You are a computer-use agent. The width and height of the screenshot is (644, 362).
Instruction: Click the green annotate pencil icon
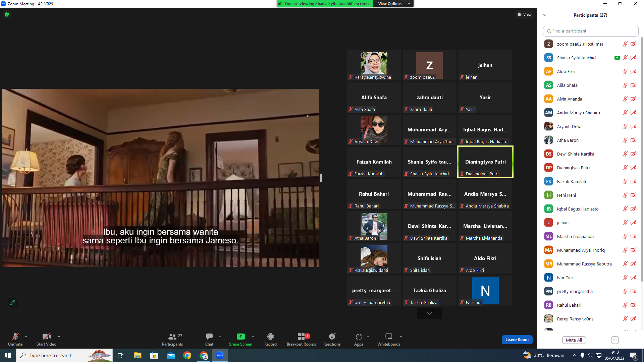pos(13,303)
